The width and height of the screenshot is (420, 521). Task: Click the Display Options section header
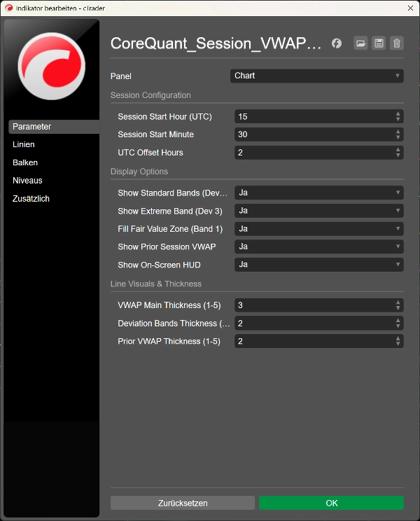pyautogui.click(x=139, y=172)
